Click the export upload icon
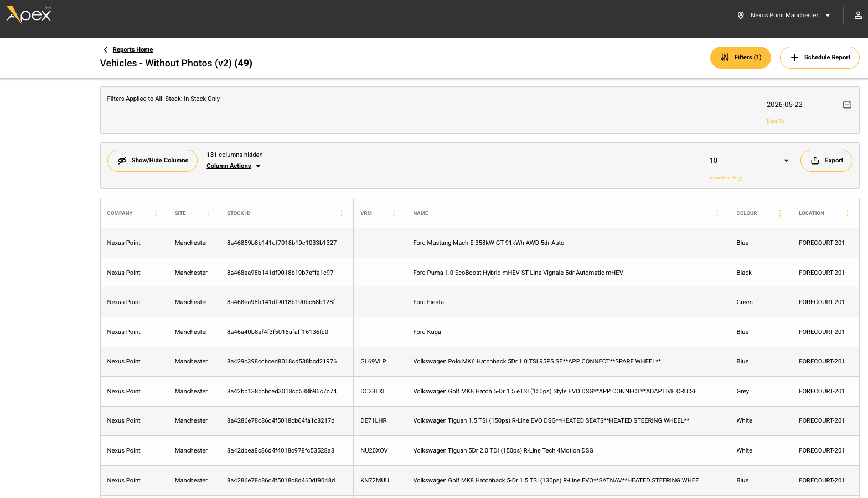This screenshot has width=868, height=498. coord(815,161)
